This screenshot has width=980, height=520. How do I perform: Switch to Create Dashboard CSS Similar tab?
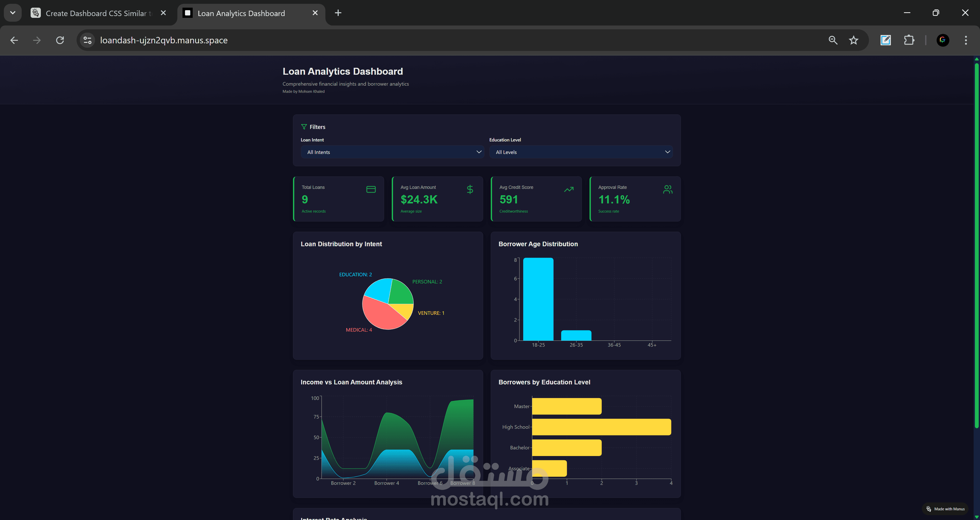click(98, 13)
